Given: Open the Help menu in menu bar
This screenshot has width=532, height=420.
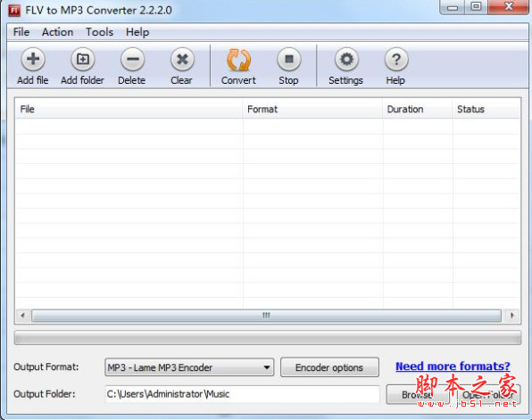Looking at the screenshot, I should pyautogui.click(x=137, y=32).
